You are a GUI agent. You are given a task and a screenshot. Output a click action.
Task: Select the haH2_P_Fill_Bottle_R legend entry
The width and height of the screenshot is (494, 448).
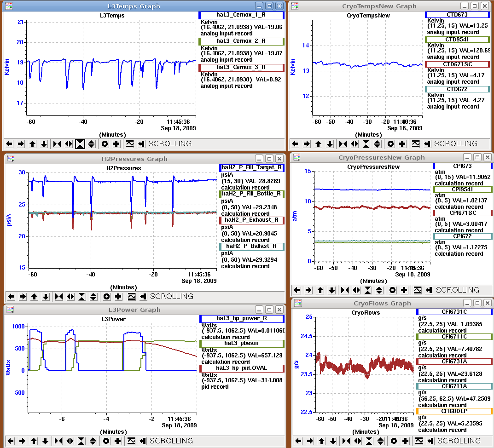click(x=252, y=194)
